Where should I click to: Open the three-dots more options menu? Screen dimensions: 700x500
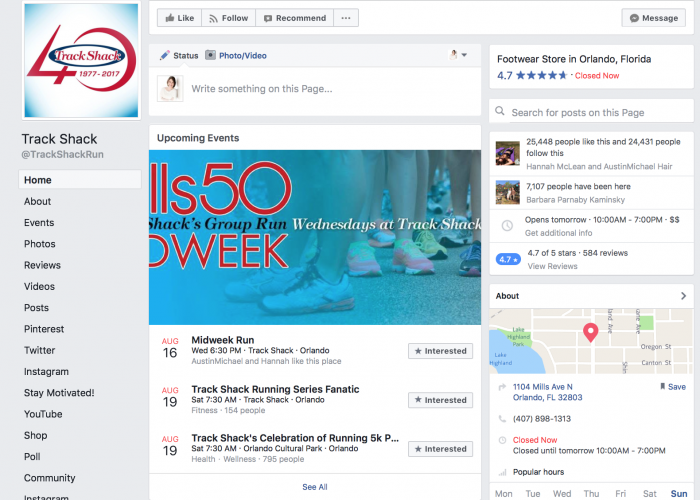tap(346, 18)
